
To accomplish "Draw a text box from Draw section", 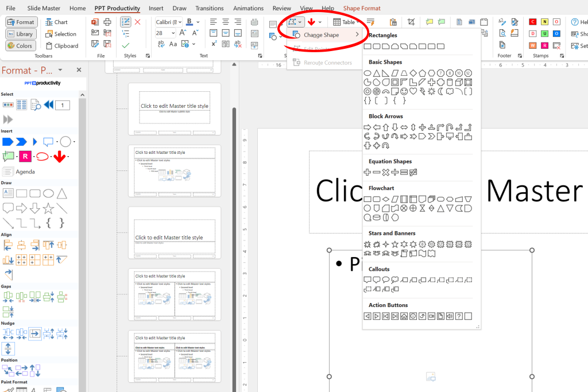I will 8,193.
